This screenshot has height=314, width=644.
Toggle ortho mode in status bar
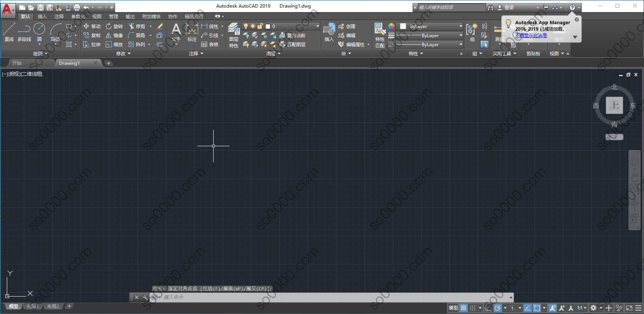489,308
